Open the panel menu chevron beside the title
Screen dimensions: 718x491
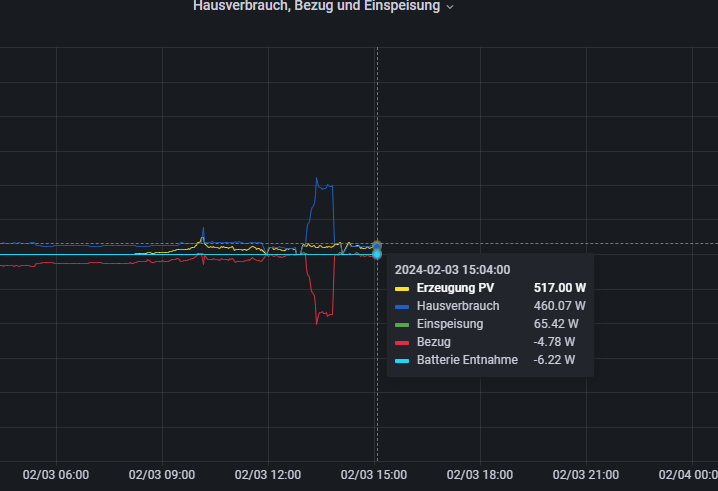coord(450,7)
